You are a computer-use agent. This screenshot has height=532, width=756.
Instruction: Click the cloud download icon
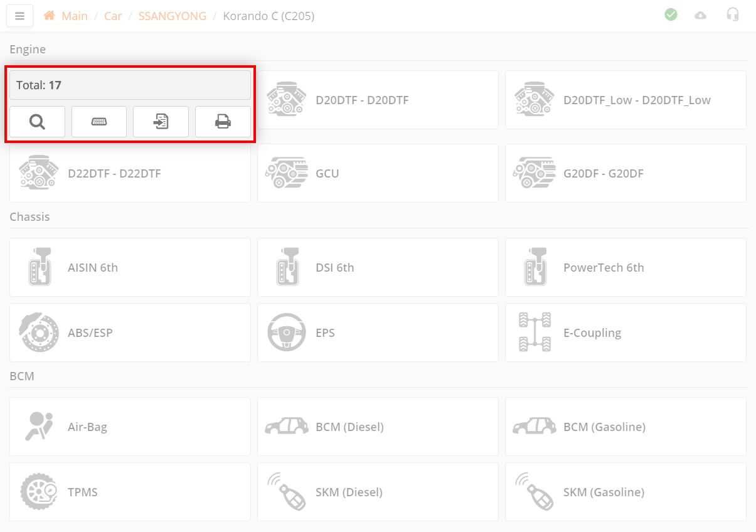click(700, 15)
